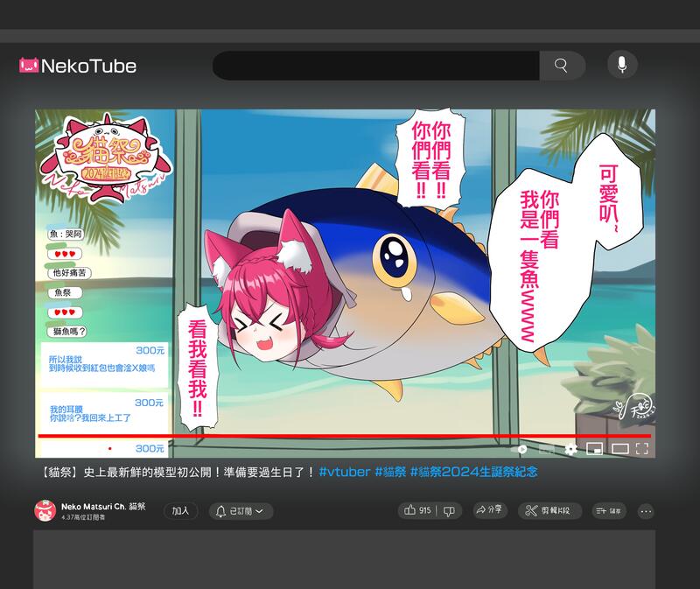Dislike the video with thumbs down
The image size is (700, 589).
pos(450,511)
